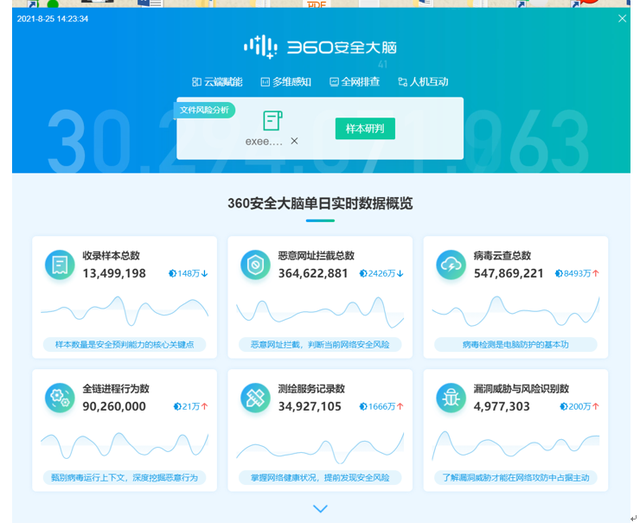Open the 人机互动 tab

[423, 82]
